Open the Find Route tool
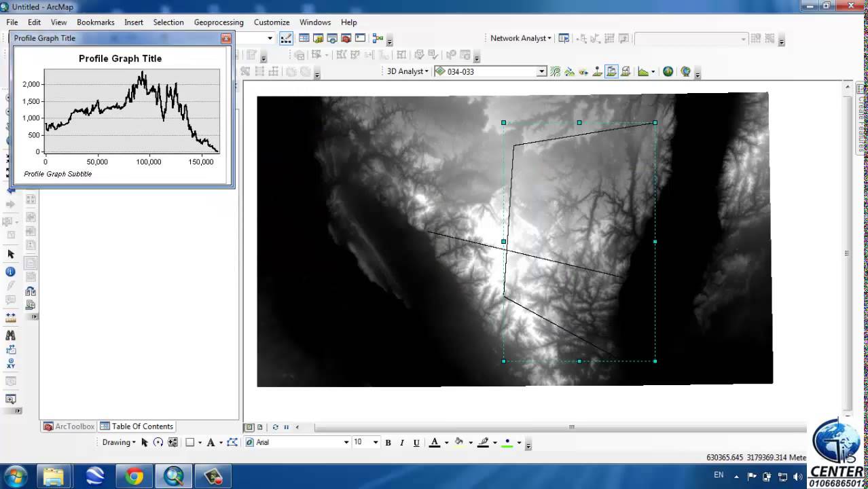The width and height of the screenshot is (868, 489). [x=10, y=350]
